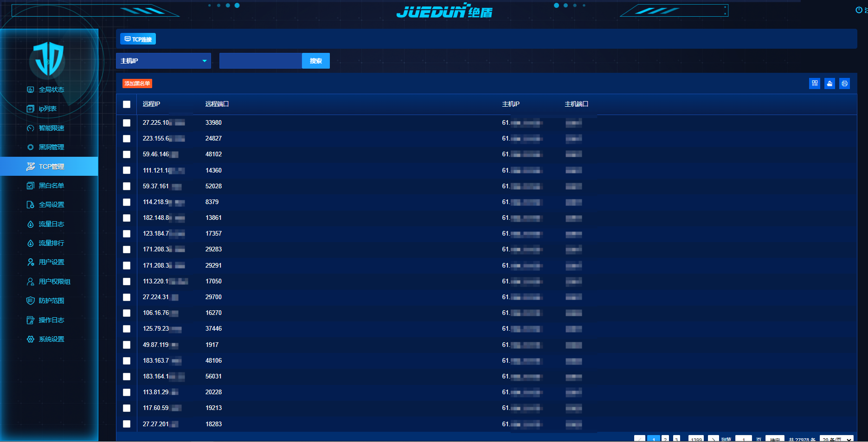Screen dimensions: 868x442
Task: Open 全局状态 from the sidebar
Action: click(x=51, y=90)
